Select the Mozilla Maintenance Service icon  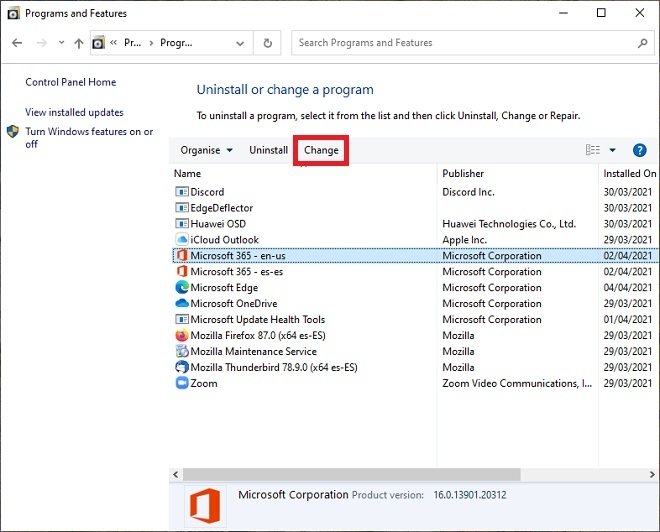(181, 351)
